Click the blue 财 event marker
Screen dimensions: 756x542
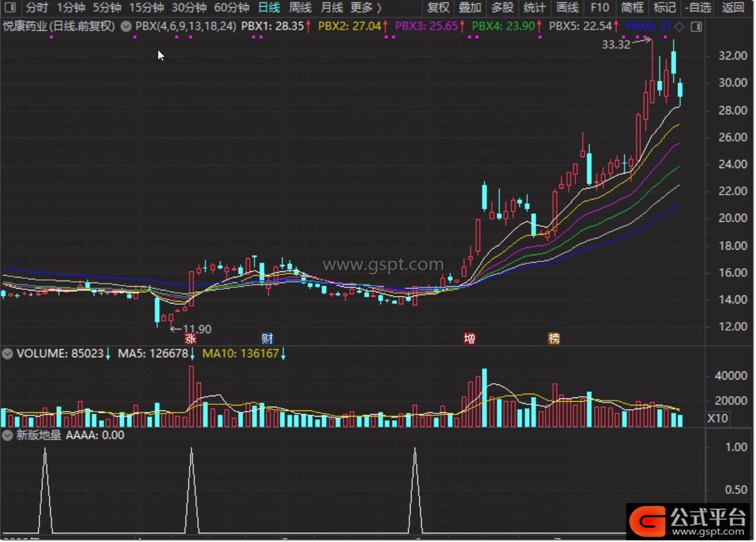point(267,339)
